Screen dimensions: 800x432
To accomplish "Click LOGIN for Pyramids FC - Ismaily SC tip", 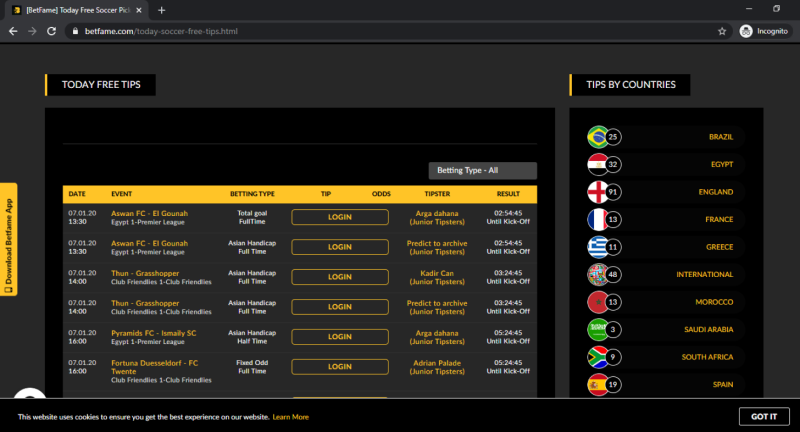I will [340, 337].
